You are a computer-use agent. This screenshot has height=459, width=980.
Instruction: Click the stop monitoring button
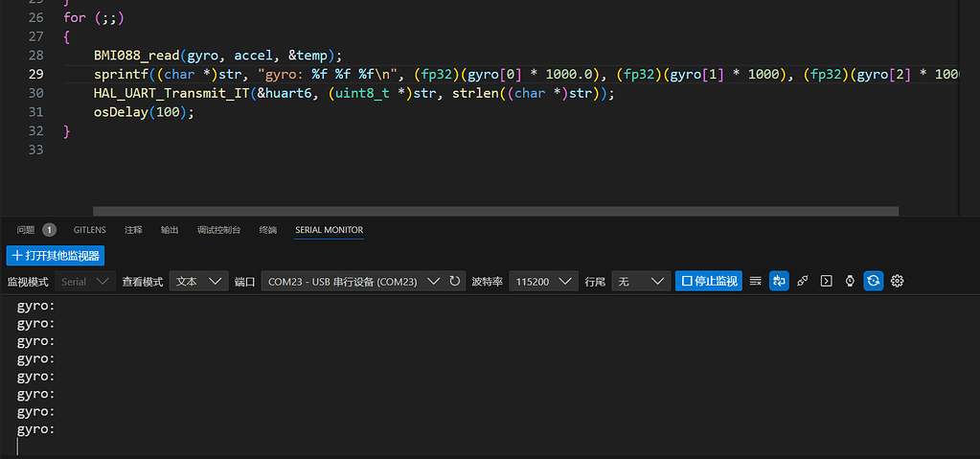[x=708, y=281]
